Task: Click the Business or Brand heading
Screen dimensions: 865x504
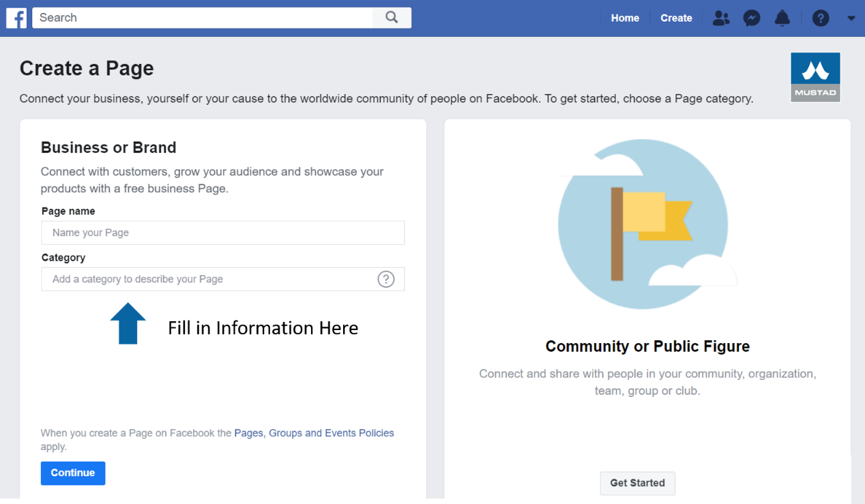Action: [108, 147]
